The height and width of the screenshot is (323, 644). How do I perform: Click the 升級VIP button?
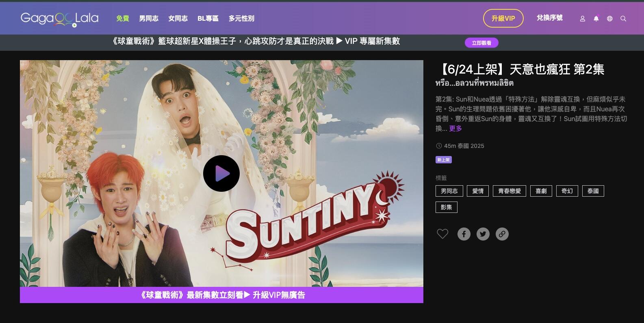tap(503, 18)
